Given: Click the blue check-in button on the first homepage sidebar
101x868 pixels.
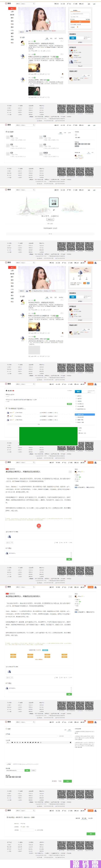Looking at the screenshot, I should pos(73,38).
